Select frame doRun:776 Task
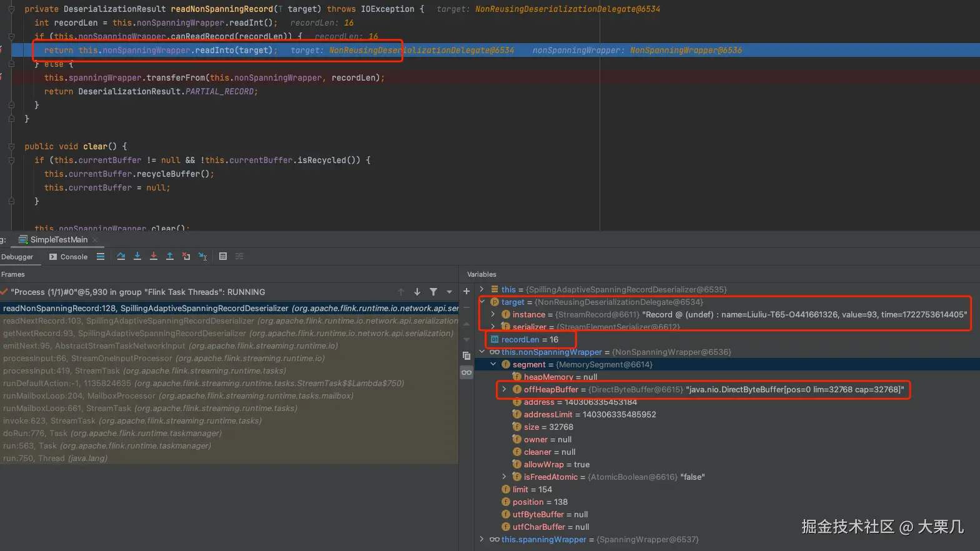The width and height of the screenshot is (980, 551). [x=229, y=433]
